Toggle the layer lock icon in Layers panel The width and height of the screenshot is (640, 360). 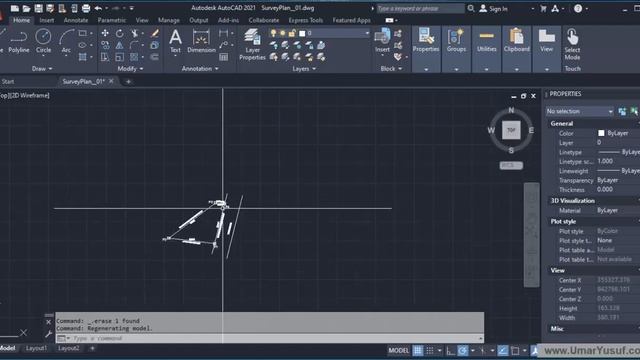pyautogui.click(x=292, y=33)
